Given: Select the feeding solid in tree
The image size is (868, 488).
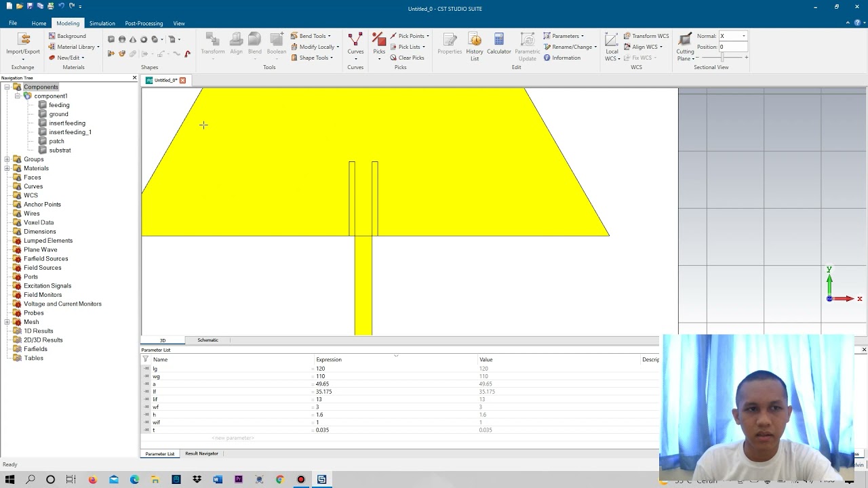Looking at the screenshot, I should (x=59, y=105).
